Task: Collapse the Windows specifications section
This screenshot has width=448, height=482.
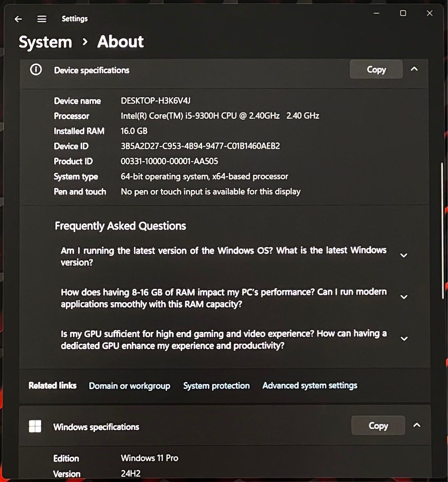Action: [x=416, y=425]
